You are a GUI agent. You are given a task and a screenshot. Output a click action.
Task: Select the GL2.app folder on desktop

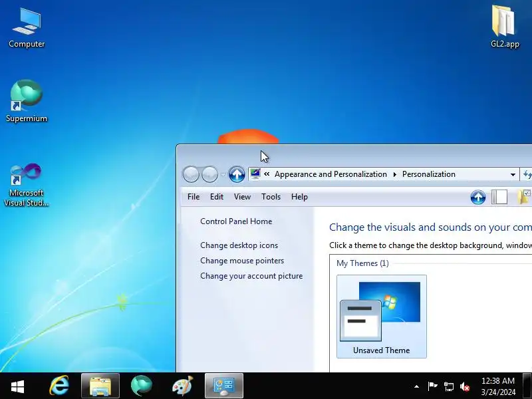click(x=505, y=27)
